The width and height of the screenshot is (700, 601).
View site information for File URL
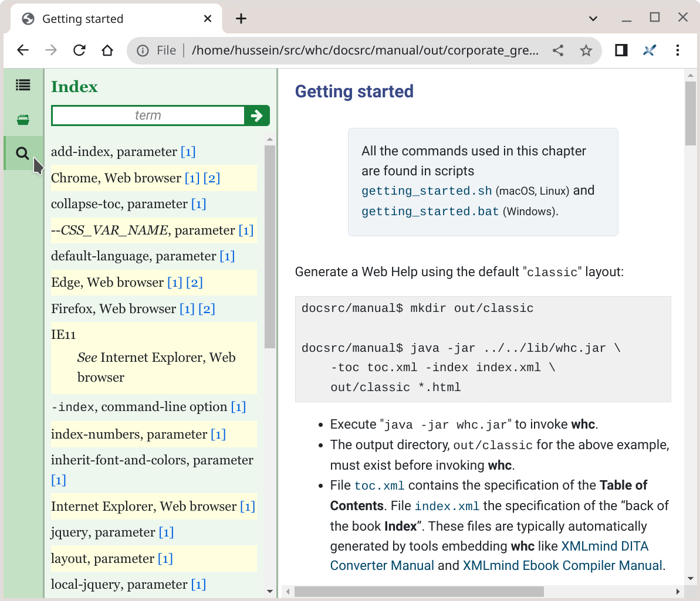143,50
